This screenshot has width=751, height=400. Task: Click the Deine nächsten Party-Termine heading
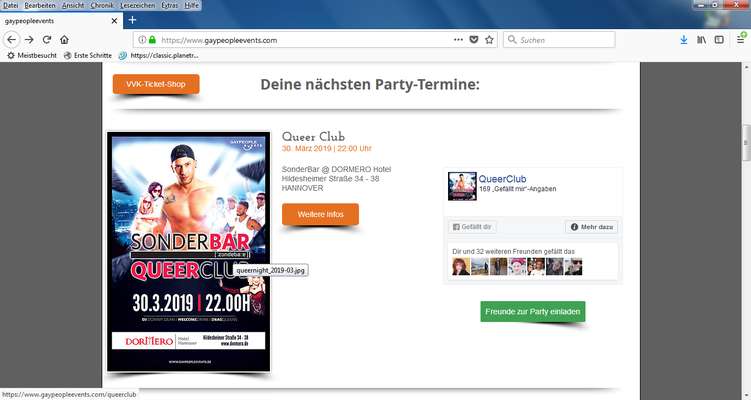pos(370,84)
